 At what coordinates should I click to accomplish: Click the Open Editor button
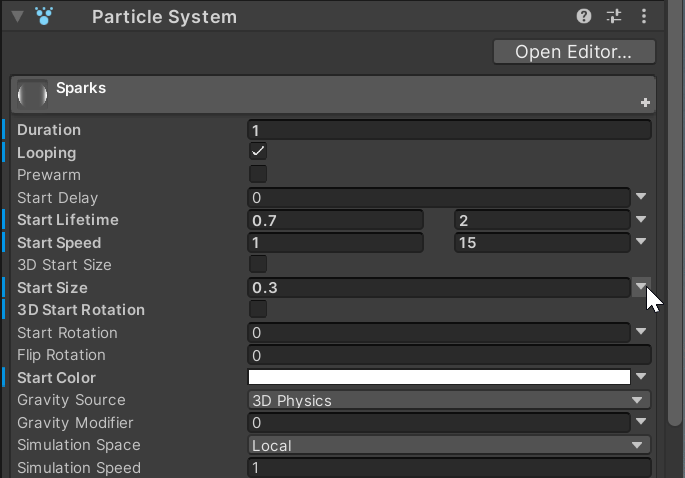click(x=574, y=52)
